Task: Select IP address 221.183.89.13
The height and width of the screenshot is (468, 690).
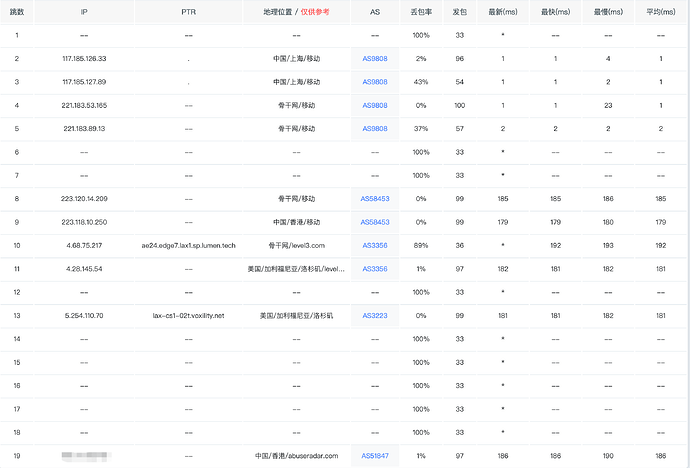Action: coord(84,128)
